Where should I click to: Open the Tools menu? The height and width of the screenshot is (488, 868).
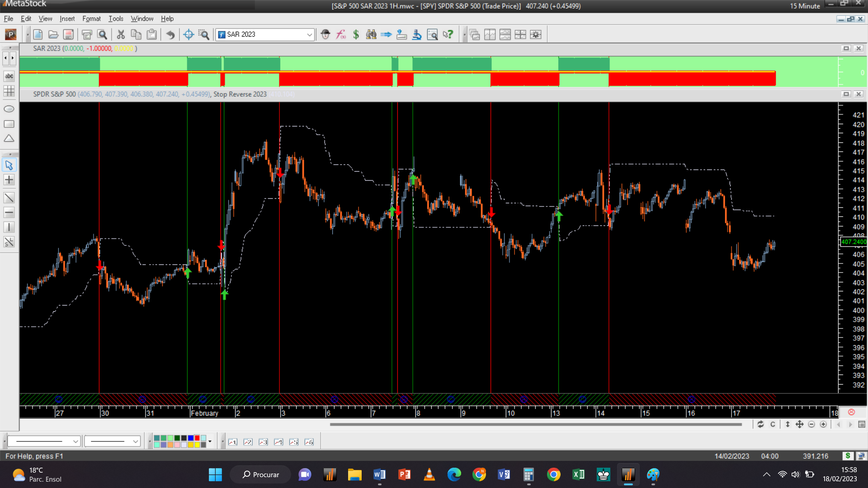(116, 19)
